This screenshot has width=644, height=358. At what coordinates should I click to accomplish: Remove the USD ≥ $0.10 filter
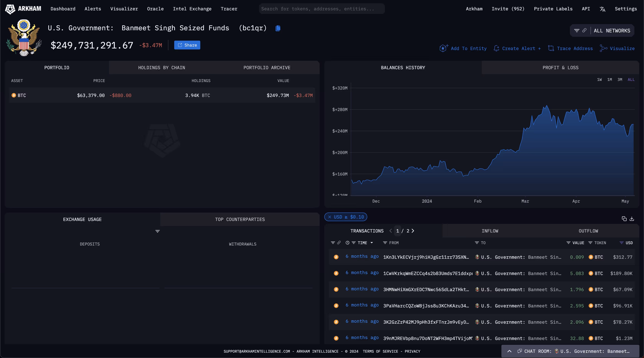[329, 217]
